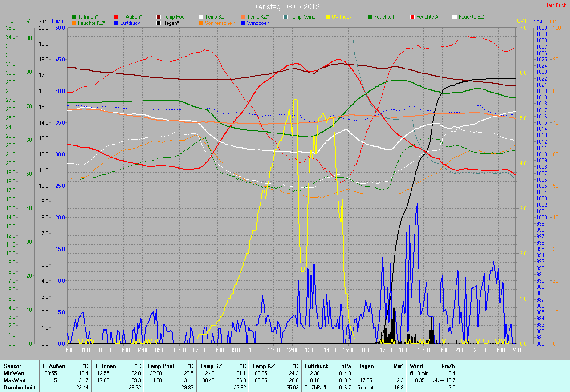Viewport: 570px width, 392px height.
Task: Click the 12:00 time axis tick label
Action: (x=292, y=350)
